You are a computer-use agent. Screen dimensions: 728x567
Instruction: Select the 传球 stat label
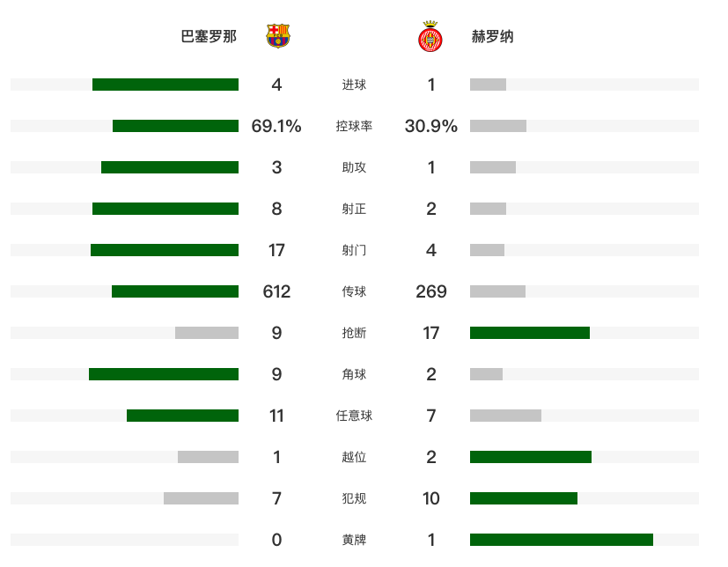[354, 291]
